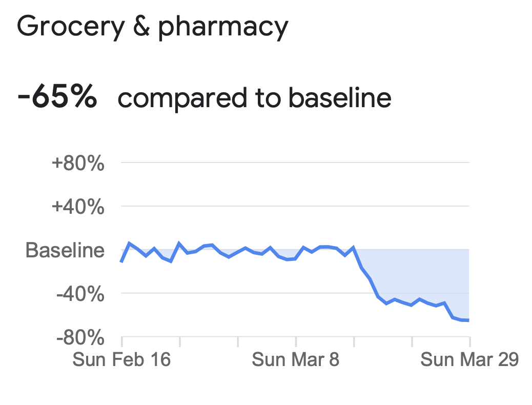Screen dimensions: 532x405
Task: Click the tick mark above Sun Mar 8
Action: 296,342
